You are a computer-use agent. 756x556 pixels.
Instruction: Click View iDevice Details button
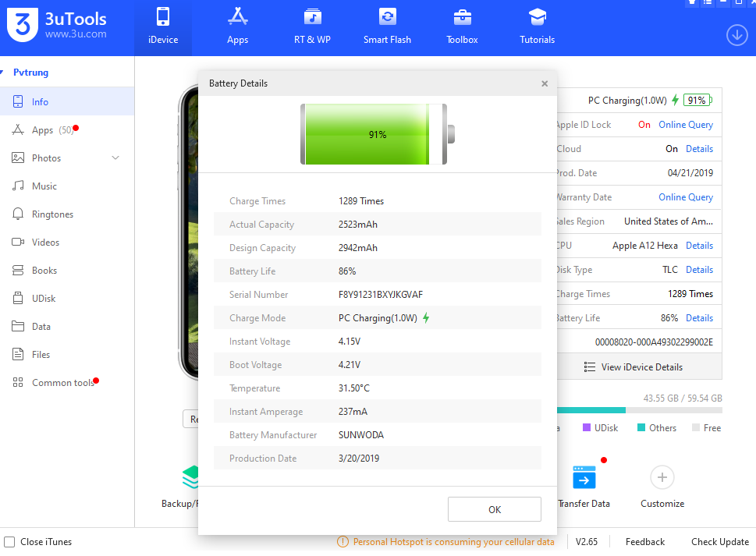tap(639, 367)
